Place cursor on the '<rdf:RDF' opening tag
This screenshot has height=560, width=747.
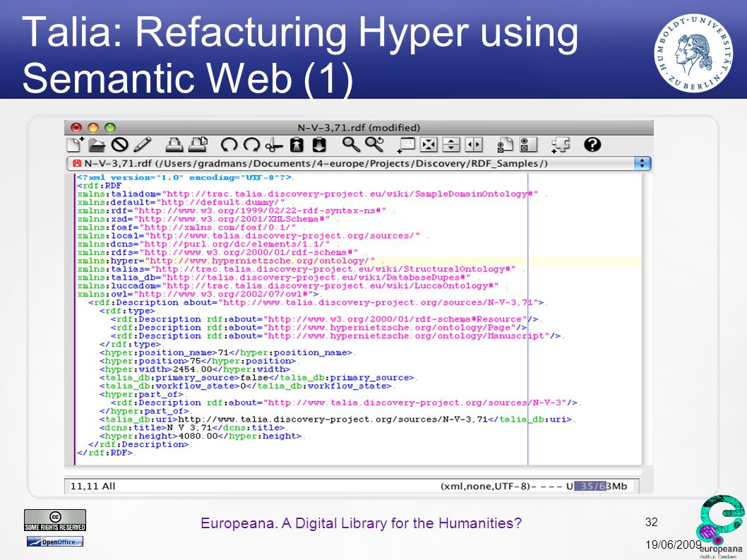click(100, 186)
